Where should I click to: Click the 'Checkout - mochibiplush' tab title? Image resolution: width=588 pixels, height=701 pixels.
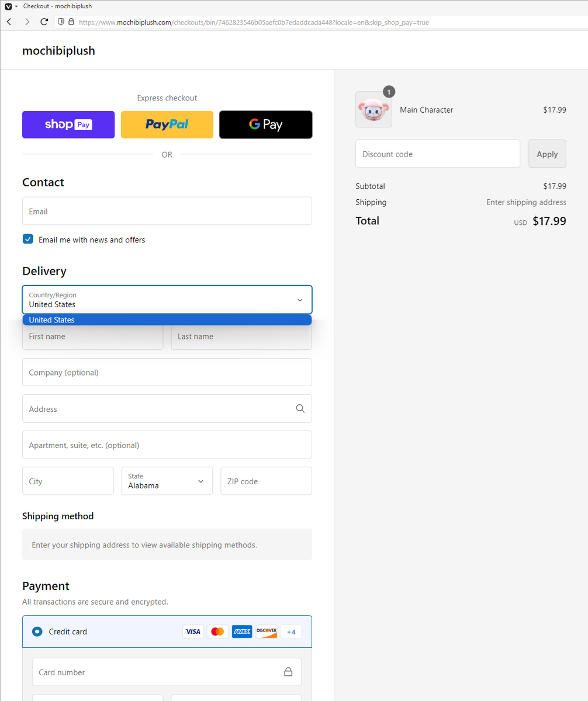[57, 6]
